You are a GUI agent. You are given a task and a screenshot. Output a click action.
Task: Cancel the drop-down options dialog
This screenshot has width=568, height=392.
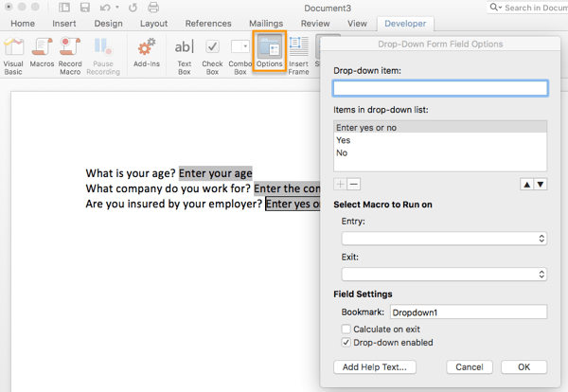(470, 366)
